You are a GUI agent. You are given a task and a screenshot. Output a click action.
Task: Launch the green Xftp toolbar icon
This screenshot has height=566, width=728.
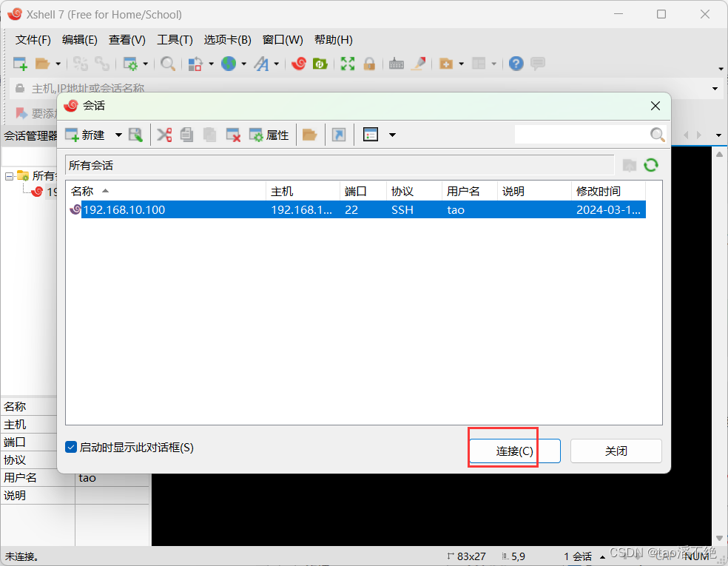coord(320,64)
